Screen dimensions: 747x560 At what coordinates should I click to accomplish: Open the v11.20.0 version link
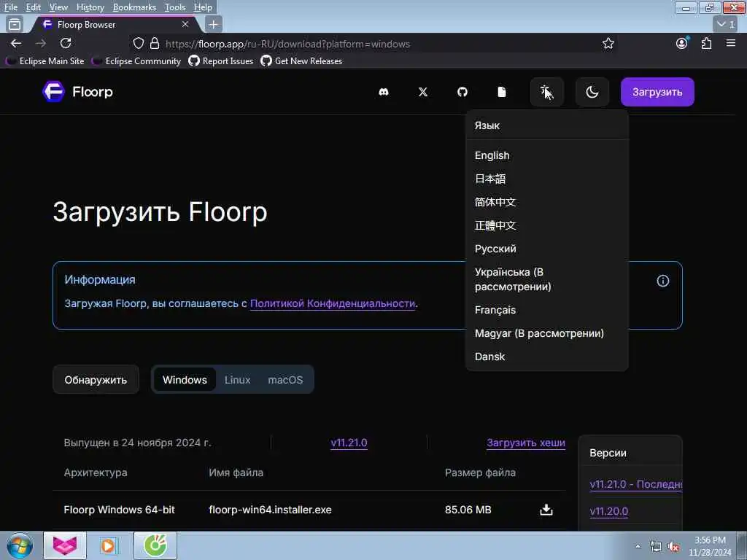point(609,511)
